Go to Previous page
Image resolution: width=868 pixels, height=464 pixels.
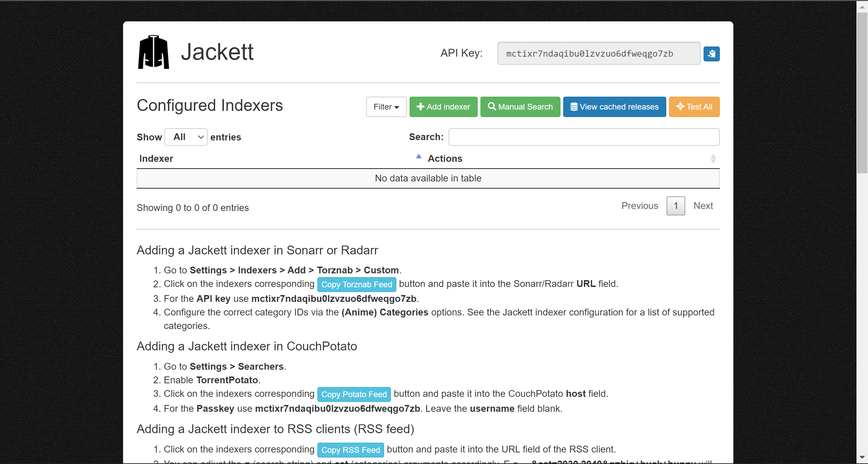[x=639, y=206]
